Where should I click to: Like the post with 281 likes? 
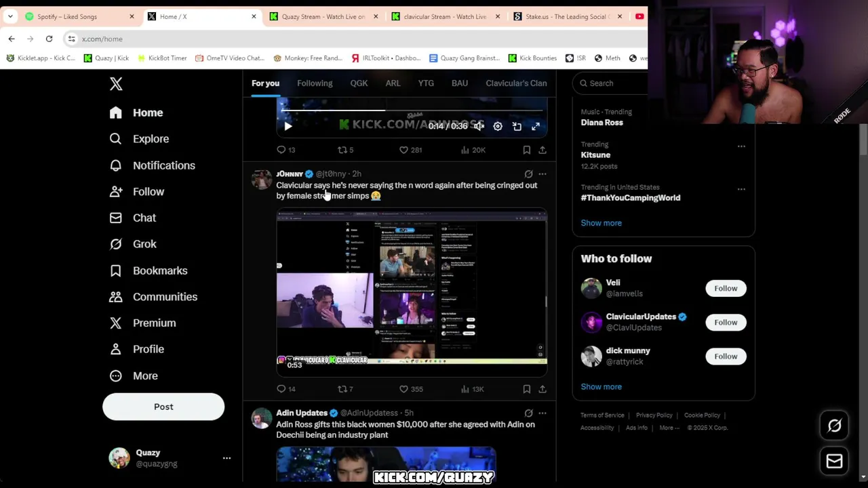point(410,150)
